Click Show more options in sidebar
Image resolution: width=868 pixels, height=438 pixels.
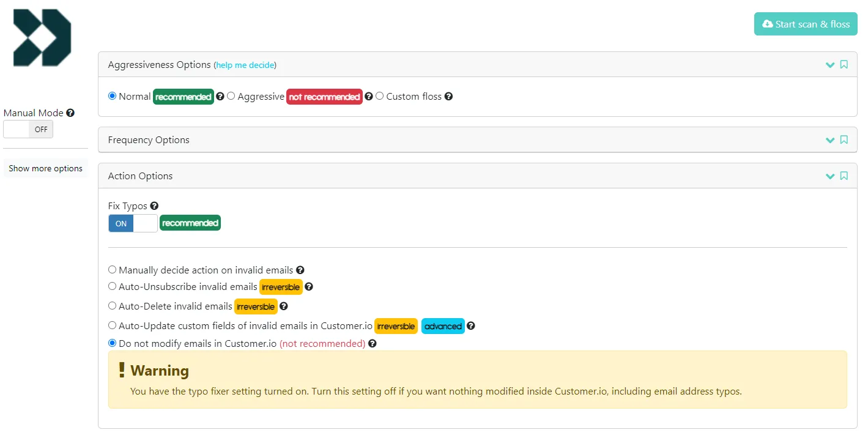(x=45, y=168)
